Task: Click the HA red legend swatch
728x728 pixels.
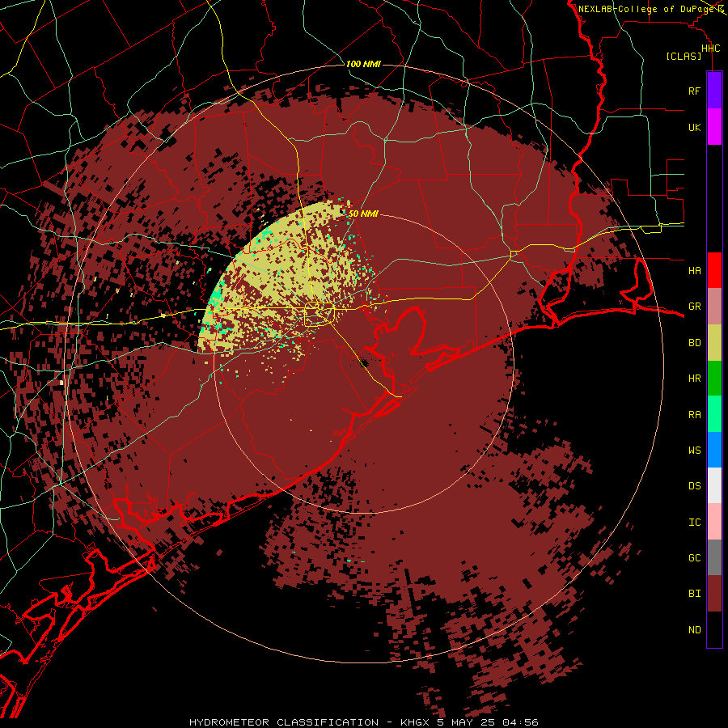Action: pos(714,270)
